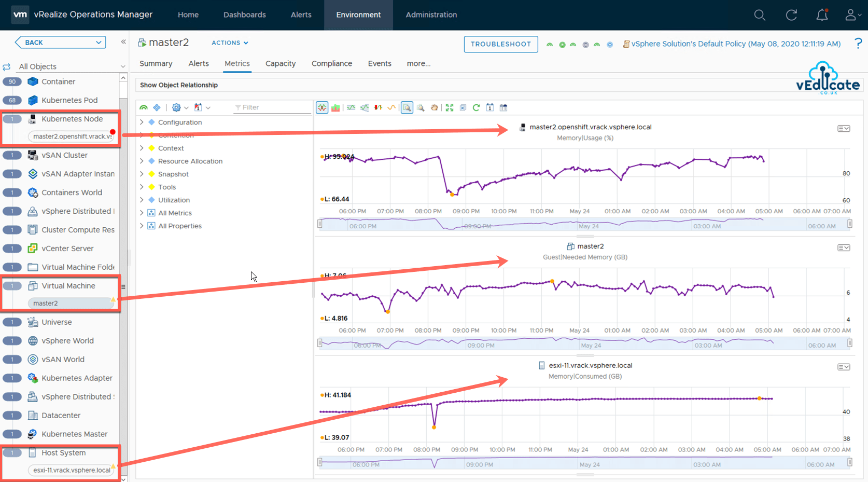Collapse the left navigation pane with double-chevron
Image resolution: width=868 pixels, height=482 pixels.
point(123,42)
